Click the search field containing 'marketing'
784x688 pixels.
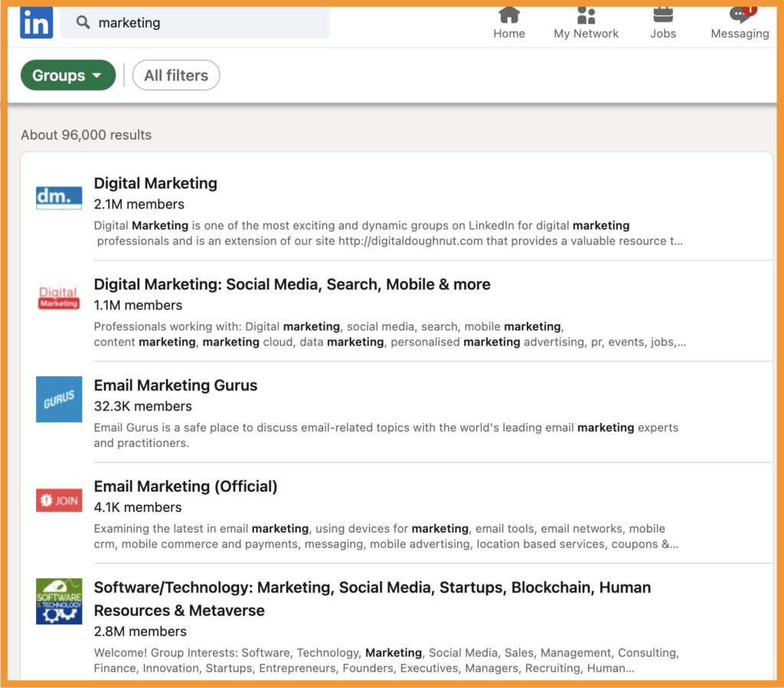[207, 23]
